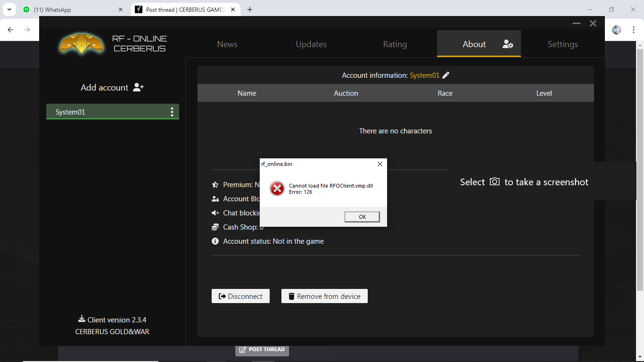Close the rf_online.bin error dialog
Viewport: 644px width, 362px height.
(380, 164)
